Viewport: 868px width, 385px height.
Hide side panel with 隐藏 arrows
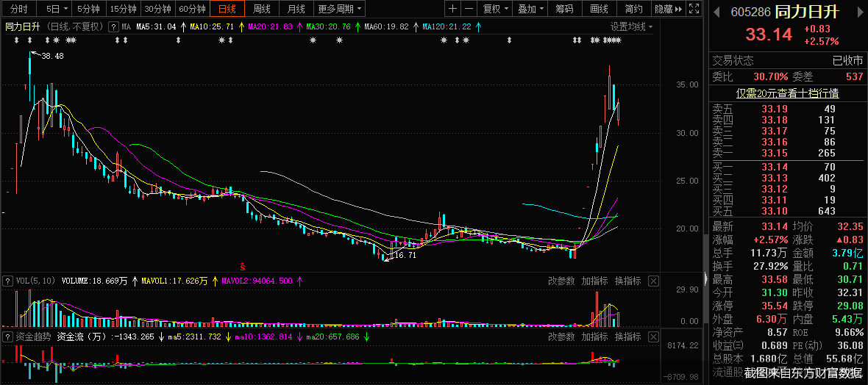669,9
